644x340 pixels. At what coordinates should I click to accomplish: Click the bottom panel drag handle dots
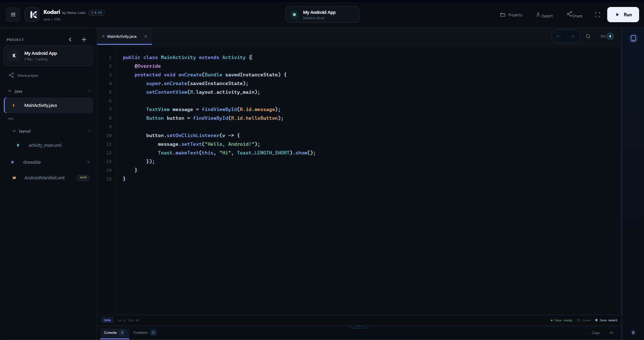click(359, 326)
